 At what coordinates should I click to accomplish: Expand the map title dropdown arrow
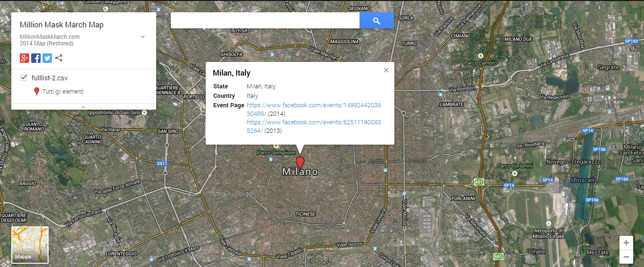143,37
